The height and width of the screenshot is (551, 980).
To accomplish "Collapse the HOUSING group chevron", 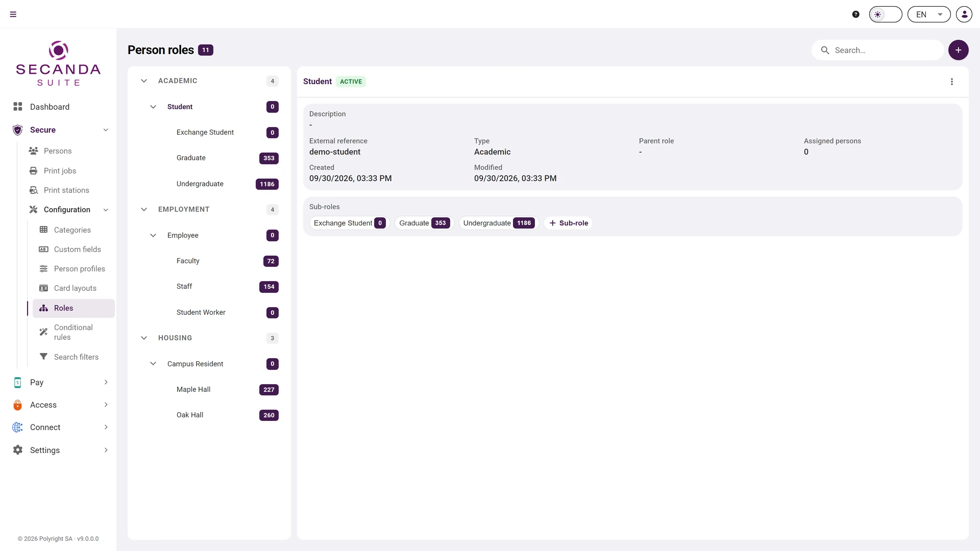I will 144,338.
